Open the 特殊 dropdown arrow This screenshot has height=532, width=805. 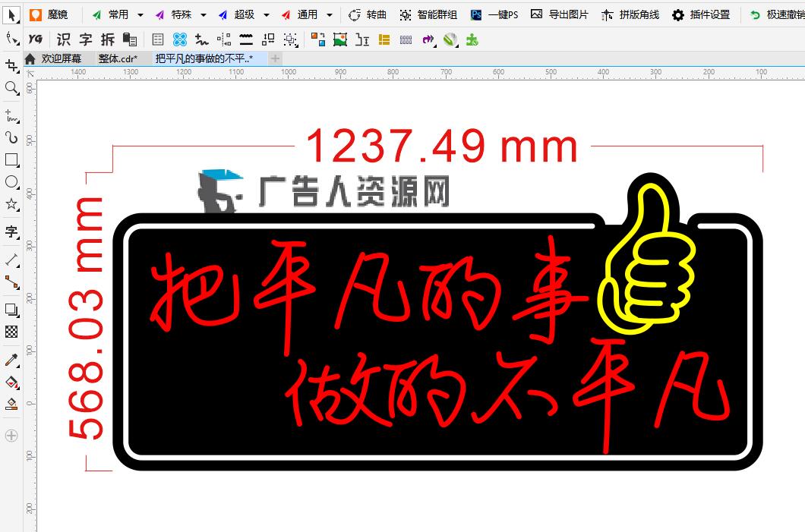[x=204, y=15]
